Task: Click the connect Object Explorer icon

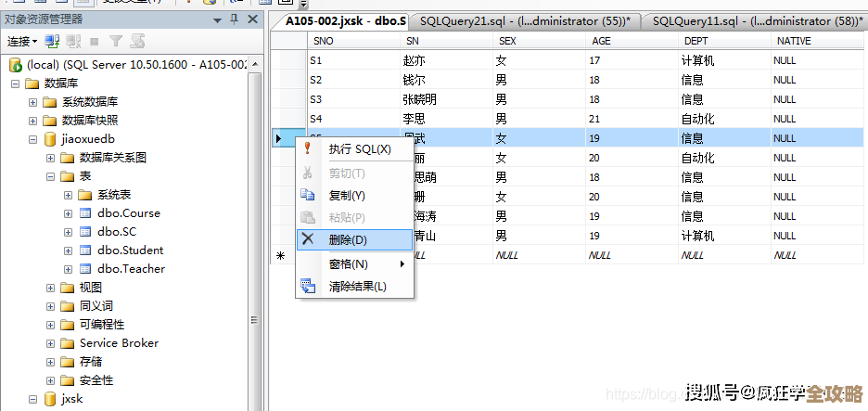Action: [52, 41]
